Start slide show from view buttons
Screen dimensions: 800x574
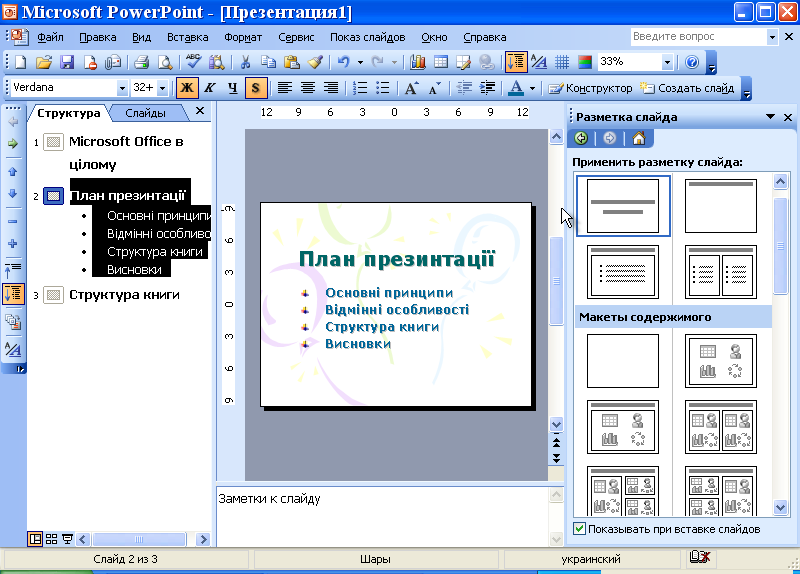67,539
